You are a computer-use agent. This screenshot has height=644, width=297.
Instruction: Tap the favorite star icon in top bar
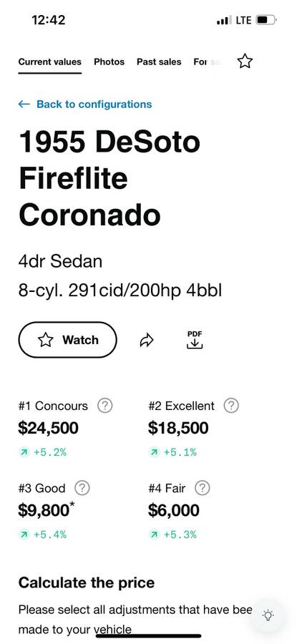pos(245,62)
